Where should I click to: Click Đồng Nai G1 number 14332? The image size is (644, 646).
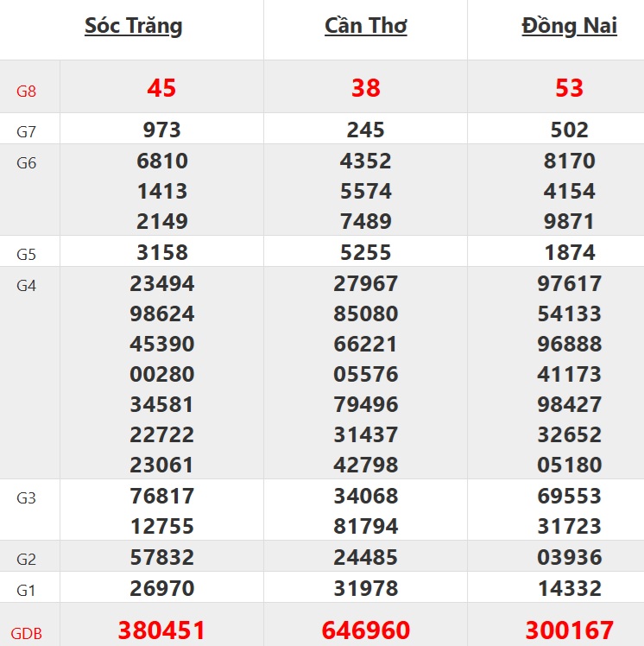[x=570, y=589]
